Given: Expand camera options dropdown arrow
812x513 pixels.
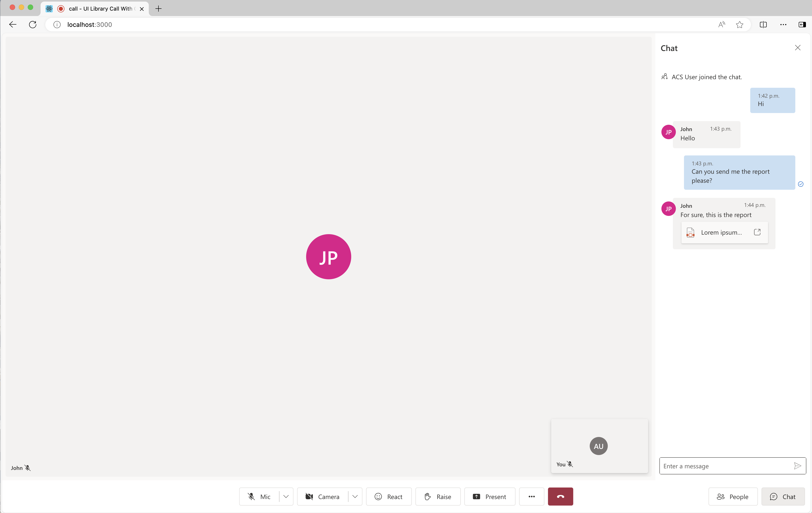Looking at the screenshot, I should click(x=354, y=497).
